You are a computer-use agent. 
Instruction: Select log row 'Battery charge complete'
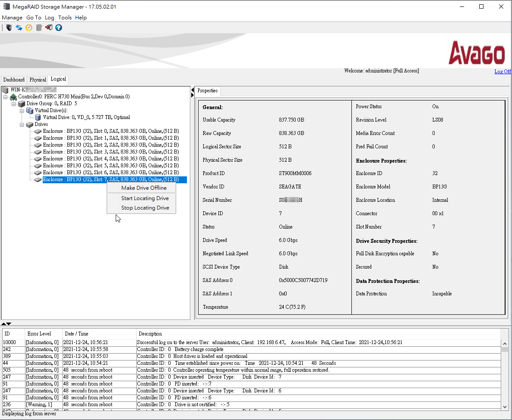coord(251,350)
